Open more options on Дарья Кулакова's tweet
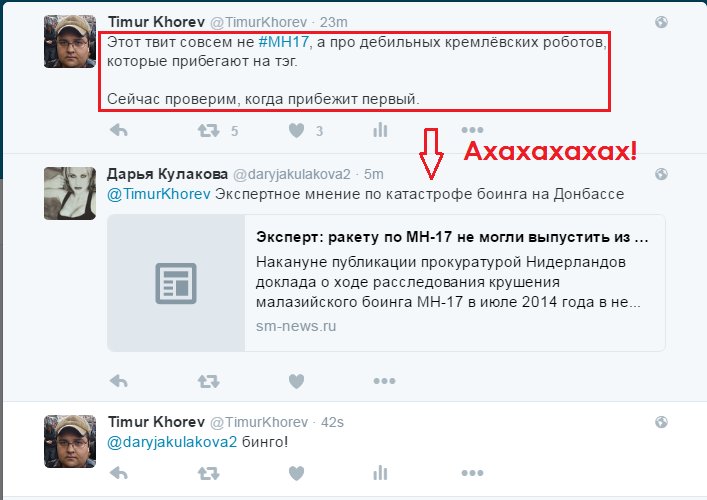The width and height of the screenshot is (707, 500). tap(384, 381)
